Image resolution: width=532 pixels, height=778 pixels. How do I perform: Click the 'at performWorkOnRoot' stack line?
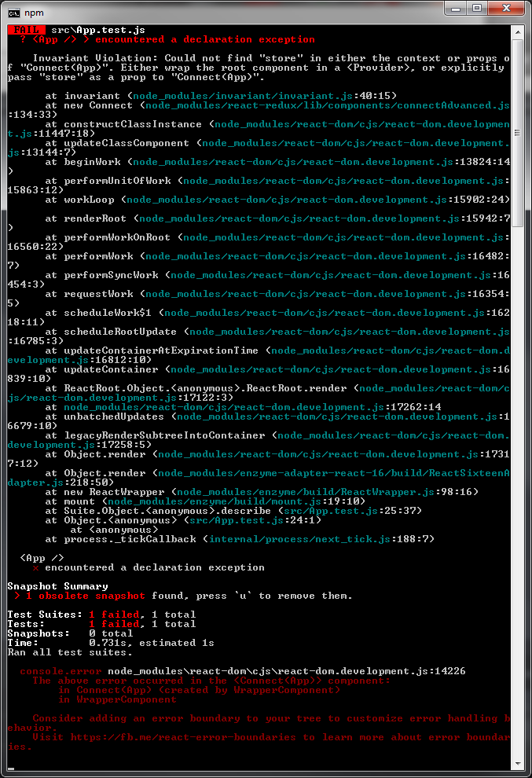click(259, 241)
